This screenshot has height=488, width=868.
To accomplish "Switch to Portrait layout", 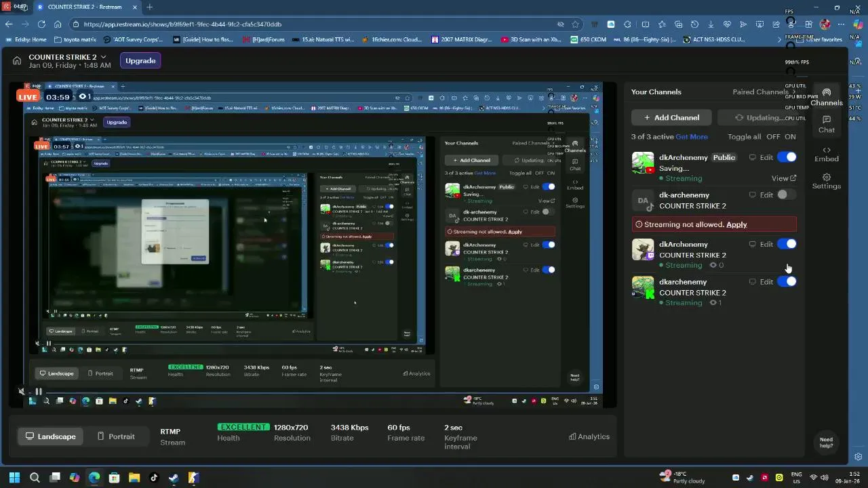I will [116, 436].
